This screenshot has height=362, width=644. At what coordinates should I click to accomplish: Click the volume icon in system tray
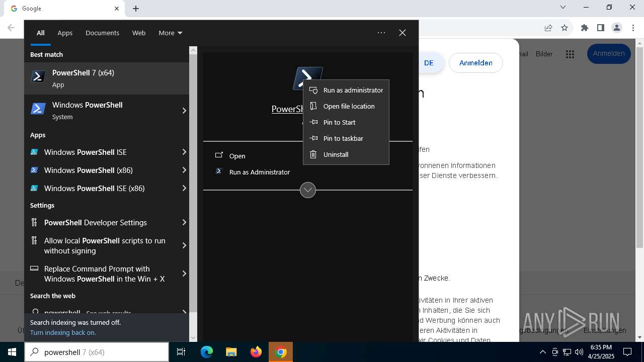click(x=579, y=352)
